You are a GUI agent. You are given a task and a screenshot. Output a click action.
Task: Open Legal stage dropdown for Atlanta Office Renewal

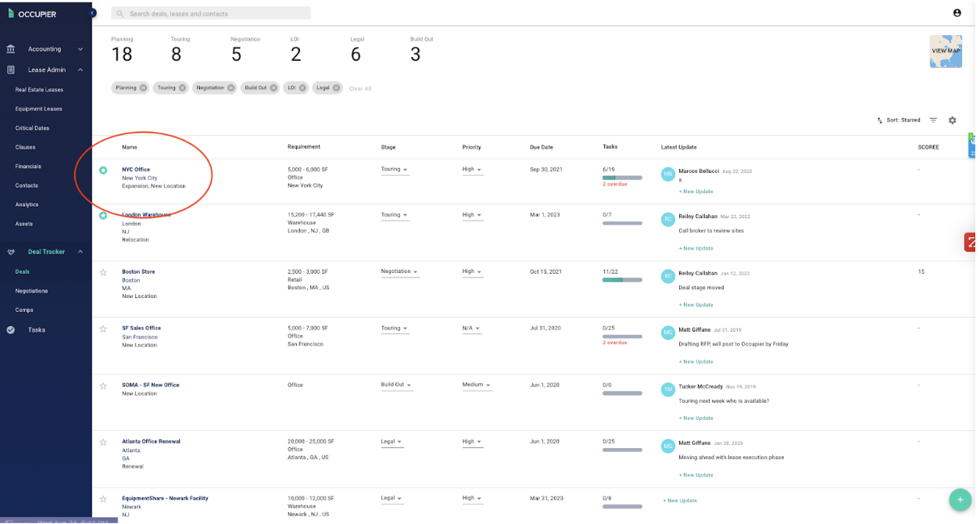pyautogui.click(x=392, y=442)
